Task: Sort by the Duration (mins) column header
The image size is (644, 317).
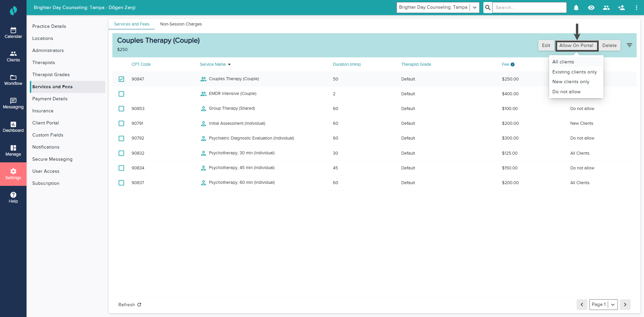Action: 347,64
